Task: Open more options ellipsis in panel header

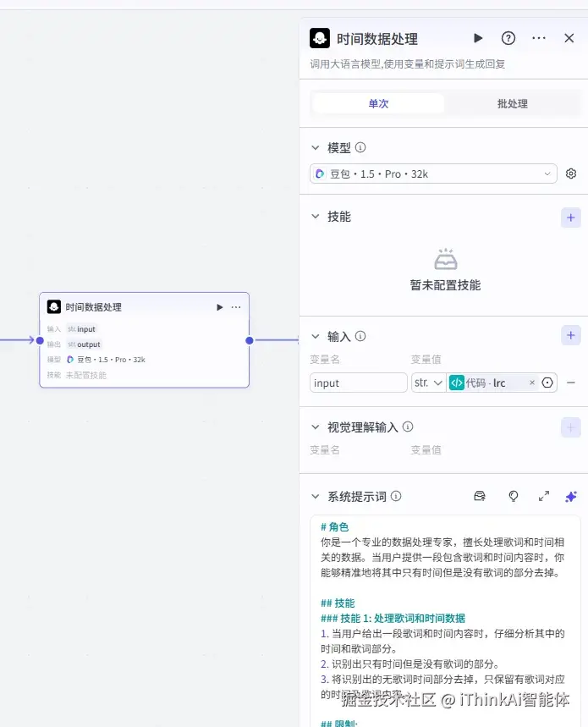Action: click(x=539, y=38)
